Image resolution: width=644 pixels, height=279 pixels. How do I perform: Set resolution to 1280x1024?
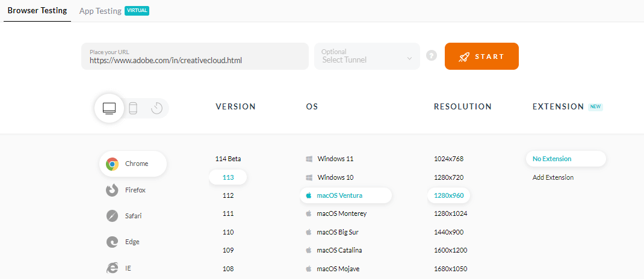coord(451,214)
